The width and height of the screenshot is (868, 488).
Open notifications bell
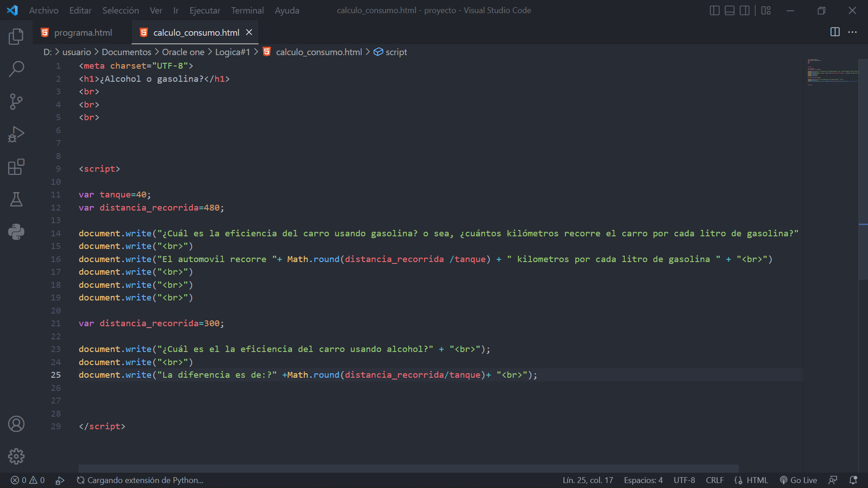(x=853, y=480)
